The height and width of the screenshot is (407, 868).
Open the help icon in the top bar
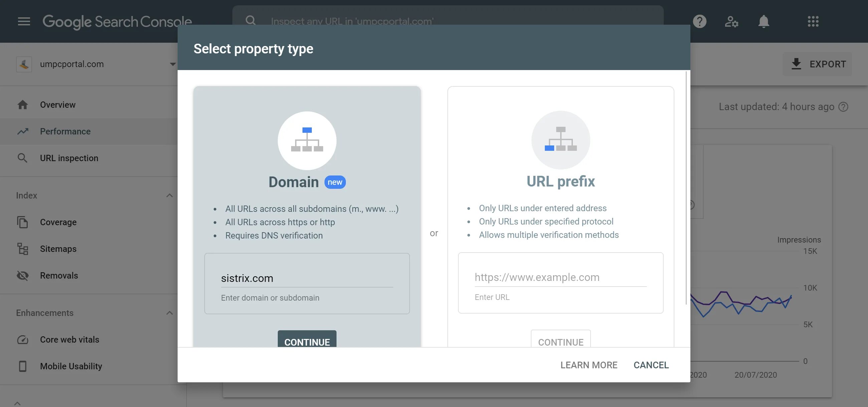point(700,22)
